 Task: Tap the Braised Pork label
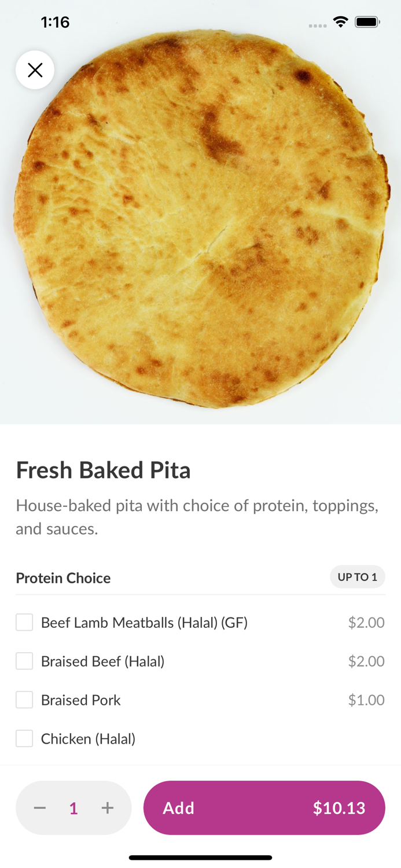click(x=81, y=700)
